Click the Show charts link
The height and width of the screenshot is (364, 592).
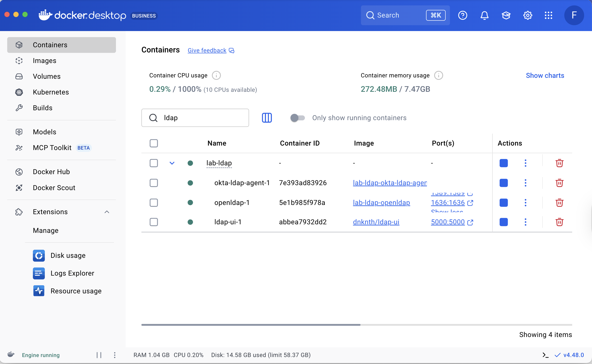545,75
